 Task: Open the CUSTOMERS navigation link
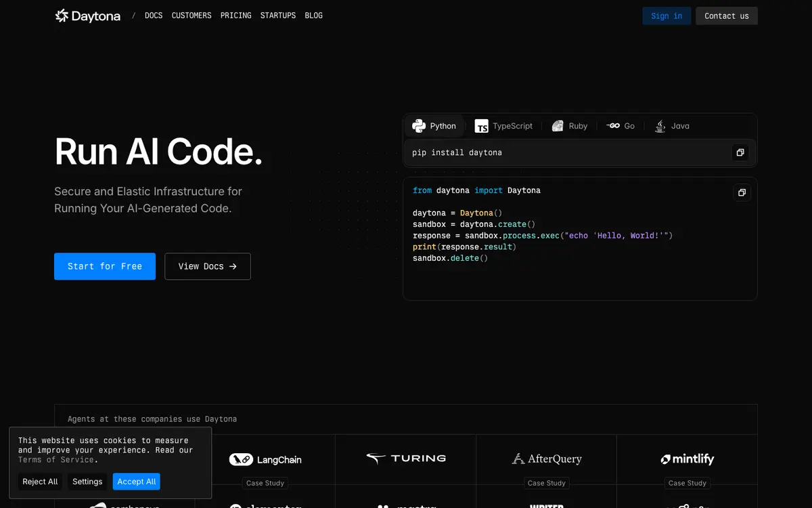pos(191,16)
